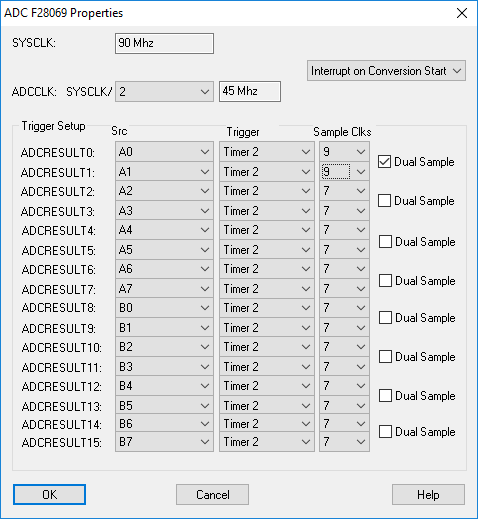Click the ADCCLK 45 Mhz field
The image size is (478, 519).
coord(250,91)
